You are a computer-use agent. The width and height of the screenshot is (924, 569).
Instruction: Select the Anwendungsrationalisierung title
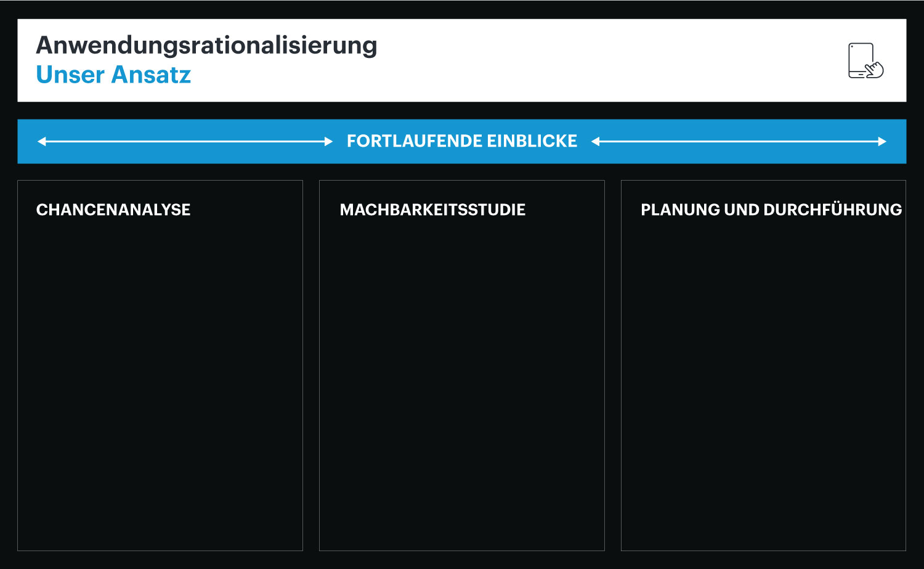[x=206, y=46]
